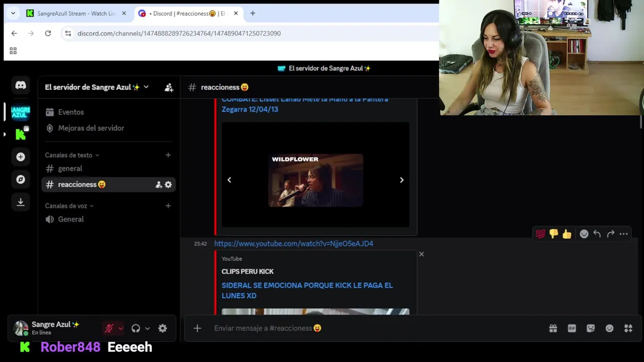Viewport: 644px width, 362px height.
Task: Add the thumbs up reaction
Action: pyautogui.click(x=567, y=234)
